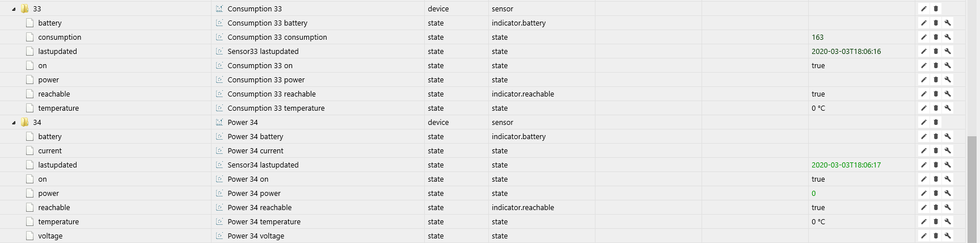980x243 pixels.
Task: Open custom settings for Power 34 power
Action: click(948, 193)
